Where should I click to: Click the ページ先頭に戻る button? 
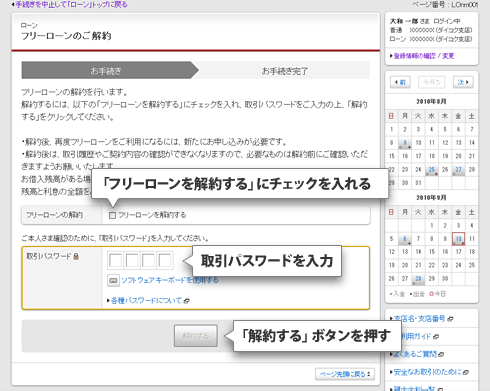[x=345, y=374]
